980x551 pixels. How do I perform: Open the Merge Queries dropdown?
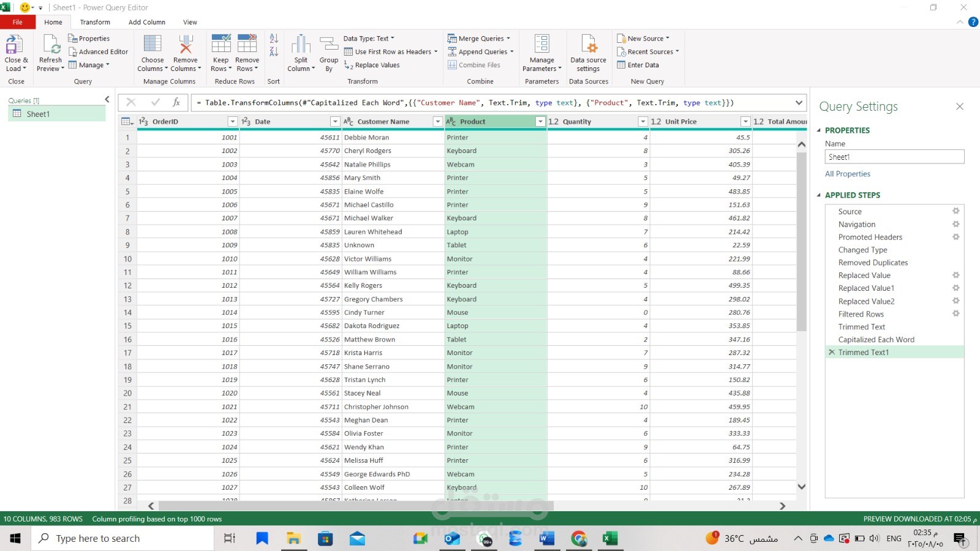479,39
